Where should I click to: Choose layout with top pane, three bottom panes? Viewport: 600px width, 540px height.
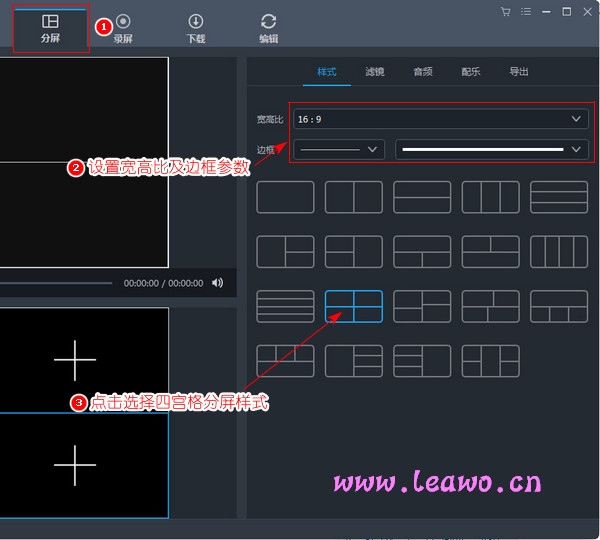click(x=559, y=307)
